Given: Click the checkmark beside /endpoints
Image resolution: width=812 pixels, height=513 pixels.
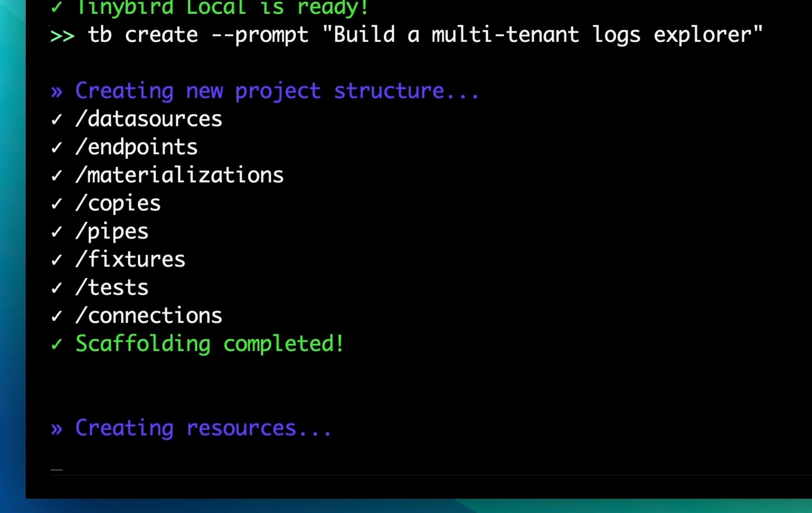Looking at the screenshot, I should pyautogui.click(x=57, y=147).
